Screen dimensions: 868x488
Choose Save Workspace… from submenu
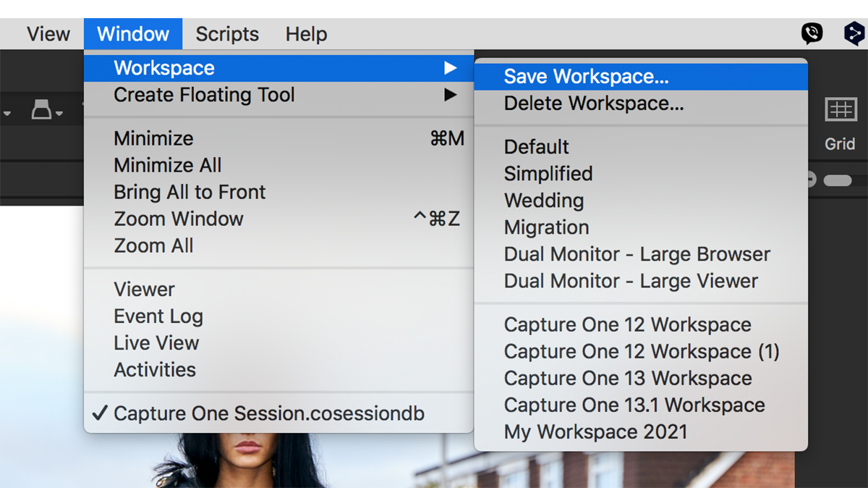(586, 76)
